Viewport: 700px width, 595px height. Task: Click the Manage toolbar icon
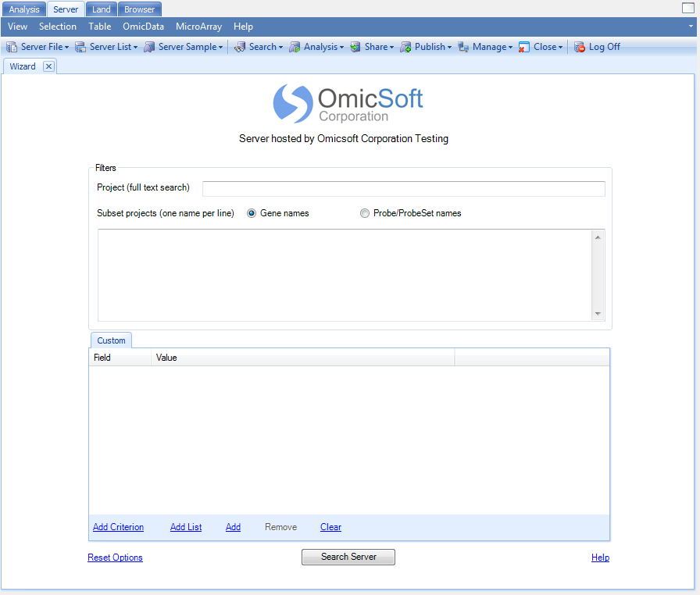463,47
